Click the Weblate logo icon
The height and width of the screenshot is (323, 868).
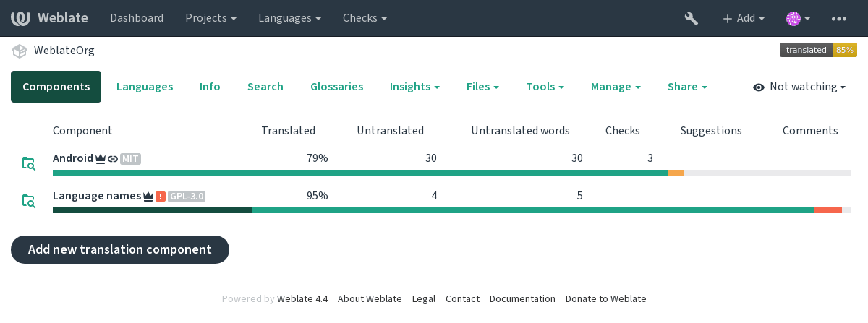[20, 18]
